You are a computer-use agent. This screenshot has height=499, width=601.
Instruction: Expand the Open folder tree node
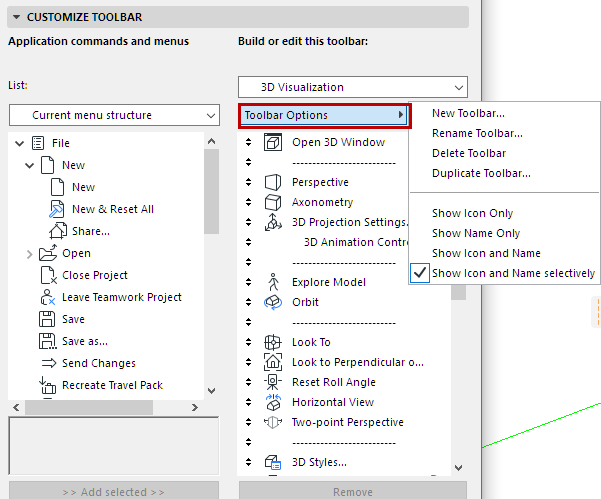point(29,254)
